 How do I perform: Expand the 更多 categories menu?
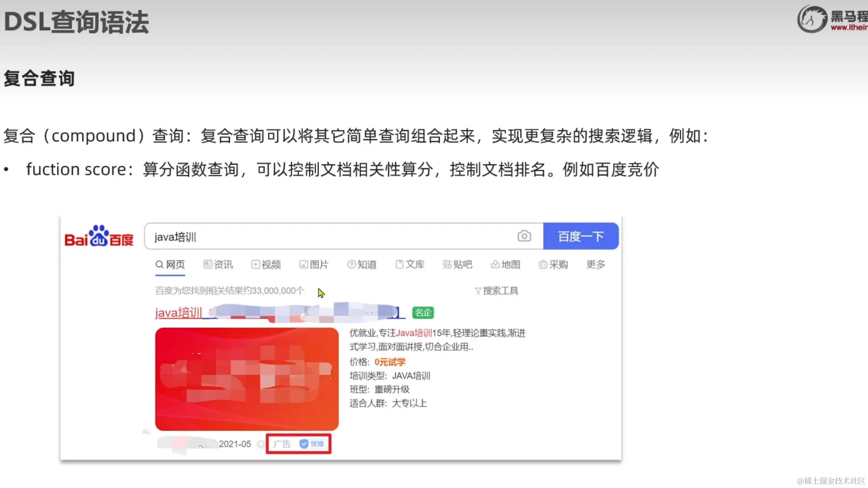coord(595,264)
